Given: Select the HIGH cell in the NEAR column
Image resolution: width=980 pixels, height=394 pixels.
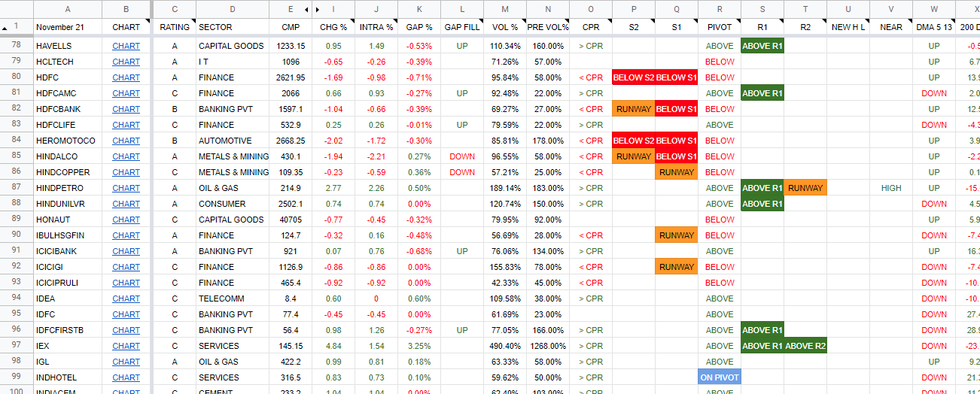Looking at the screenshot, I should [x=890, y=188].
